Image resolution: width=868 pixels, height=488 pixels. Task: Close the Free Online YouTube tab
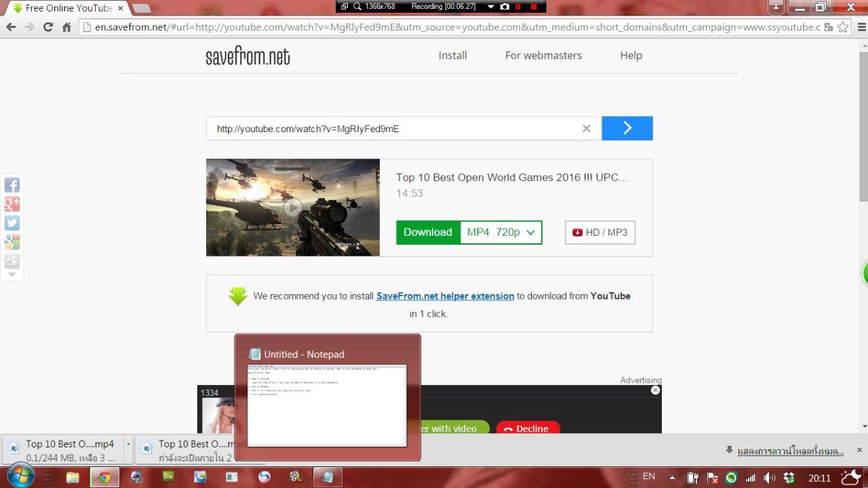coord(120,8)
